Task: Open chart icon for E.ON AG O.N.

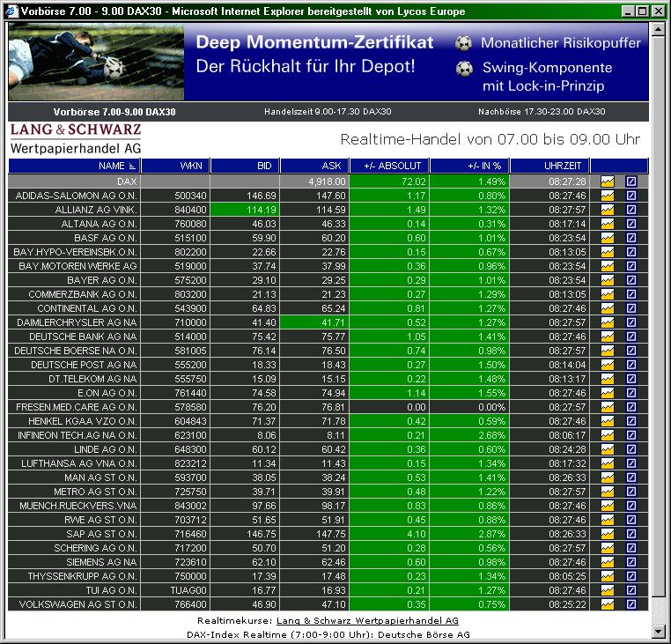Action: click(x=608, y=393)
